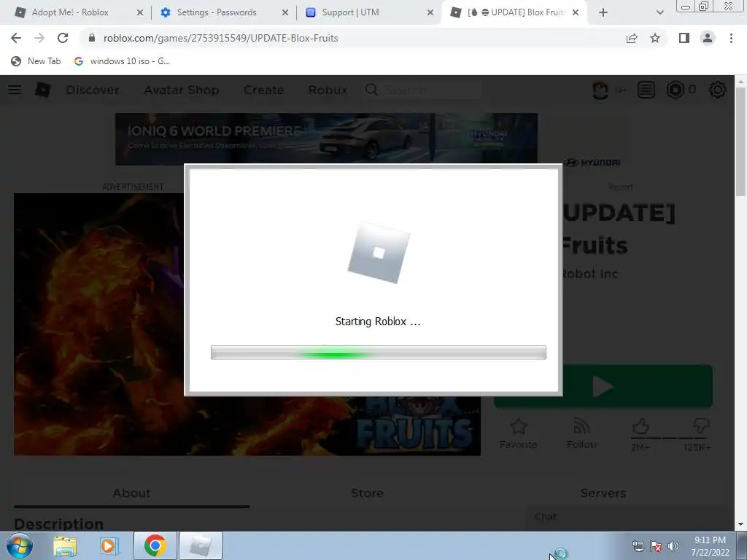Go to Roblox home logo
Screen dimensions: 747x560
pos(43,90)
